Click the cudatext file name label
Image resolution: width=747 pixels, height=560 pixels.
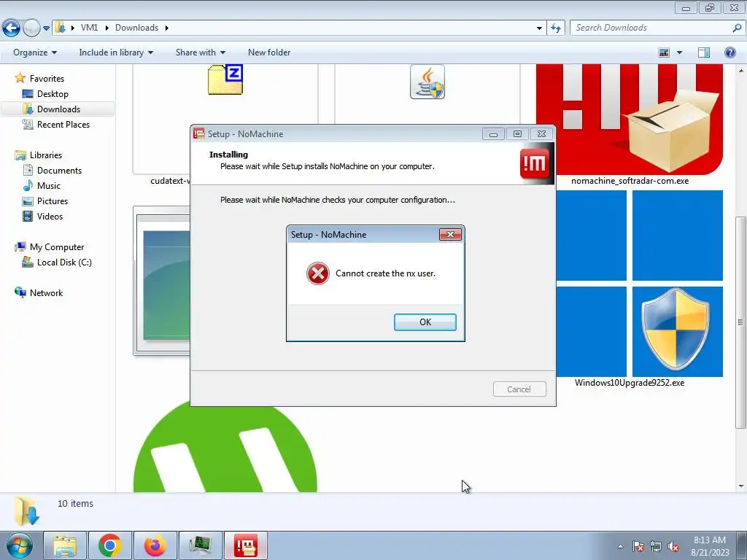(x=170, y=181)
